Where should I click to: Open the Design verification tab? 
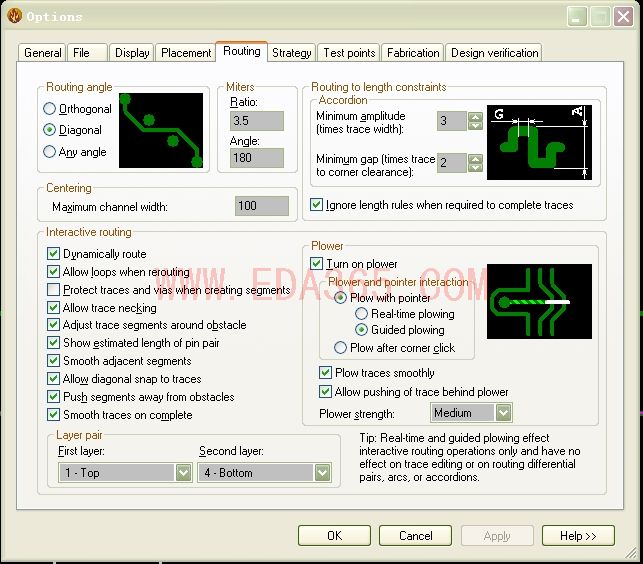tap(494, 53)
